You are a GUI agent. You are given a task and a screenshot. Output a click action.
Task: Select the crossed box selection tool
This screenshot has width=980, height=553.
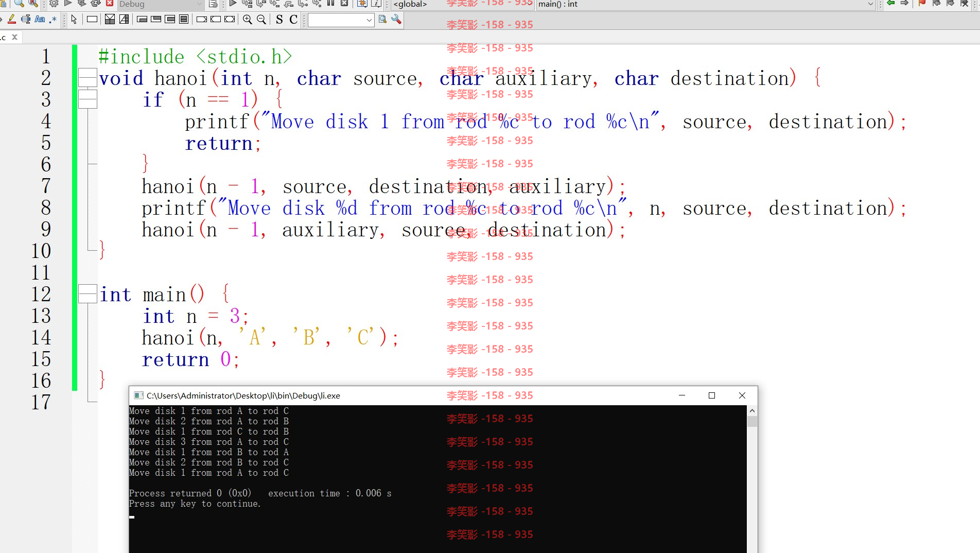pos(110,20)
